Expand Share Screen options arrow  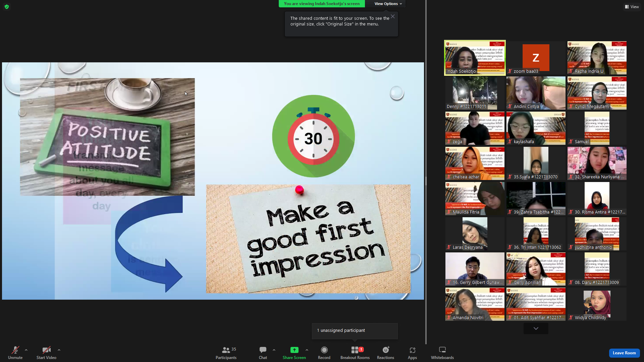click(x=307, y=350)
